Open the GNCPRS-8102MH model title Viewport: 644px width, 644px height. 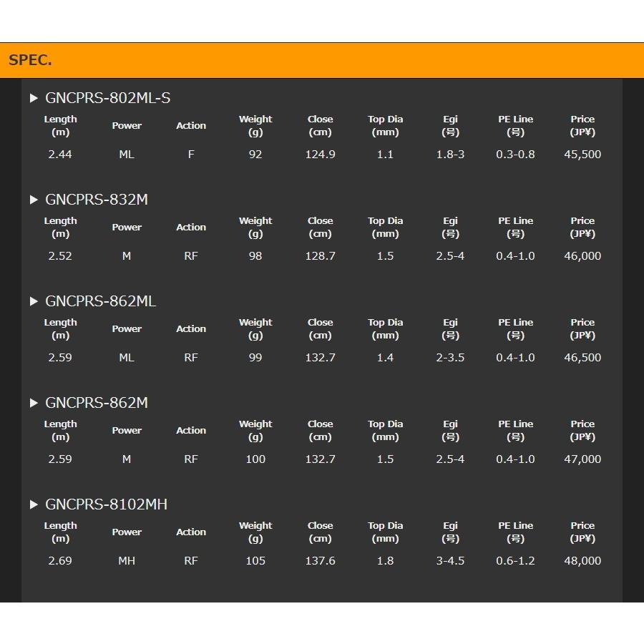[x=106, y=505]
